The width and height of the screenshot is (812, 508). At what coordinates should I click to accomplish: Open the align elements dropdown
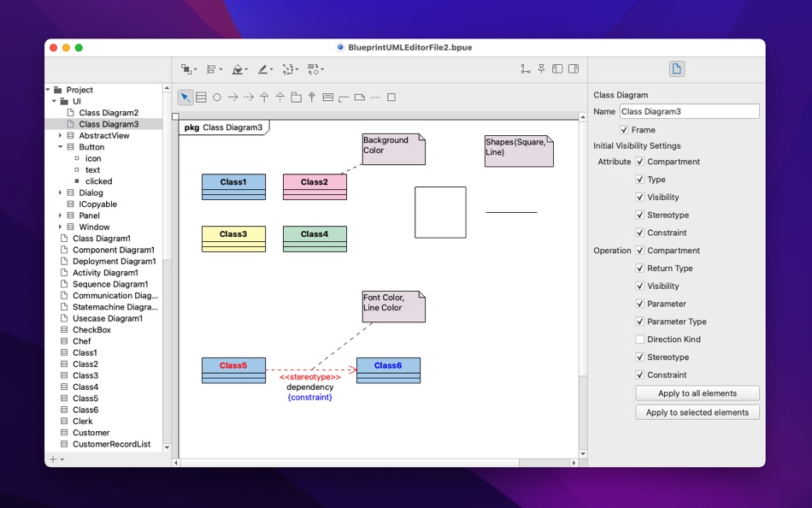click(x=214, y=69)
